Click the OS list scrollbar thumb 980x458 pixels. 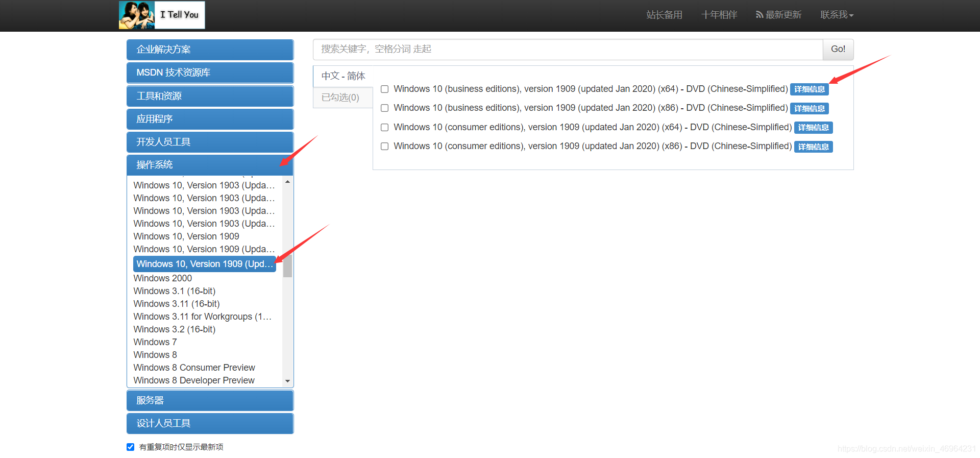coord(288,266)
